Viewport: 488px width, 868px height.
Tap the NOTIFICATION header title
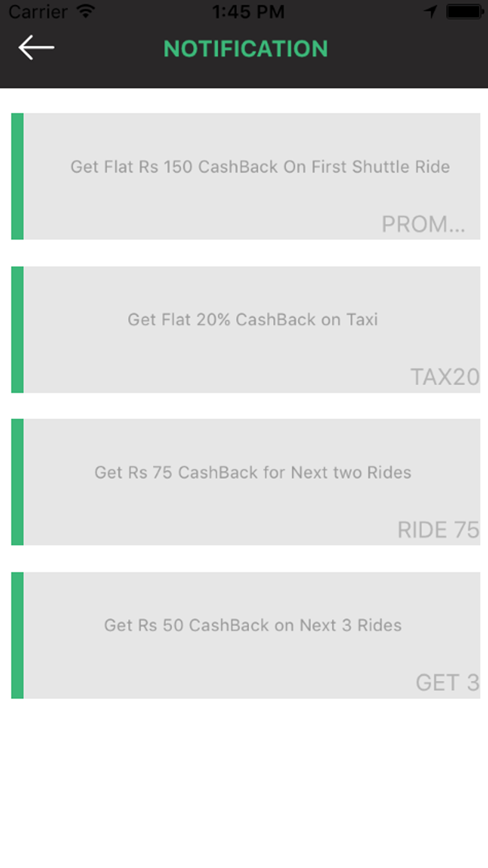245,48
